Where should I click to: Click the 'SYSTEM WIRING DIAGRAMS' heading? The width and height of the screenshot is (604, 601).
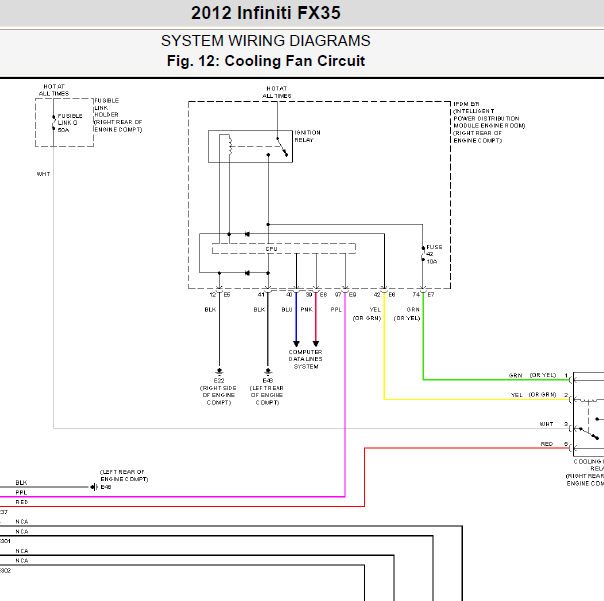[x=266, y=41]
